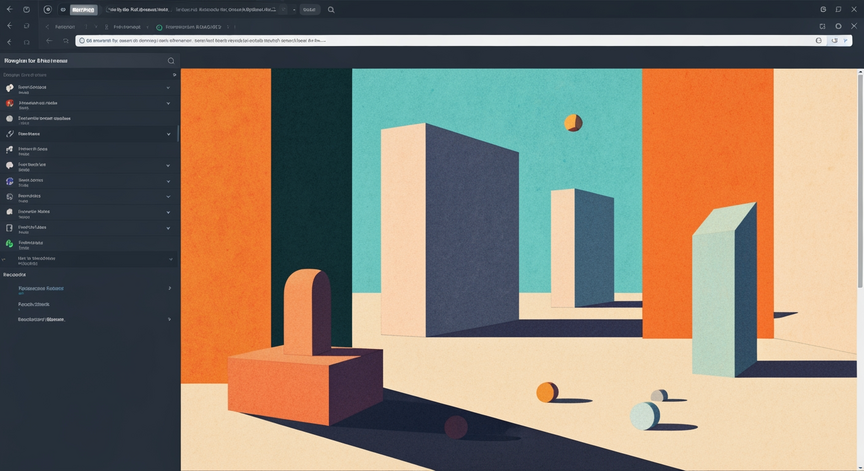Toggle the eye icon in top bar
Screen dimensions: 864x471
click(63, 9)
